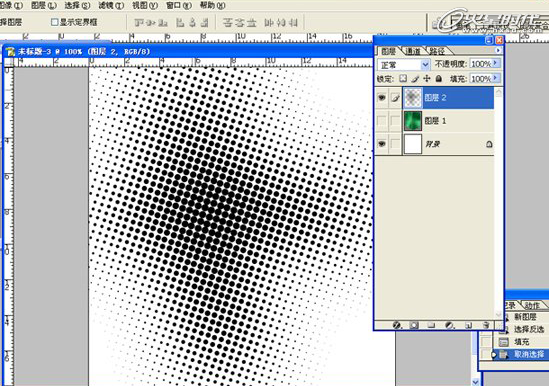The width and height of the screenshot is (549, 386).
Task: Click the trash icon to delete the layer
Action: [486, 325]
